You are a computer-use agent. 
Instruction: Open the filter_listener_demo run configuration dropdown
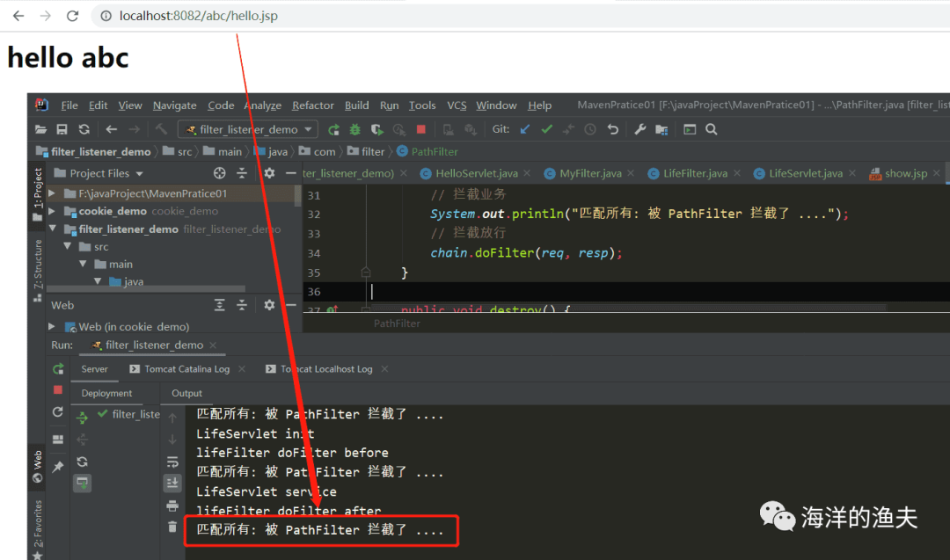pyautogui.click(x=248, y=129)
